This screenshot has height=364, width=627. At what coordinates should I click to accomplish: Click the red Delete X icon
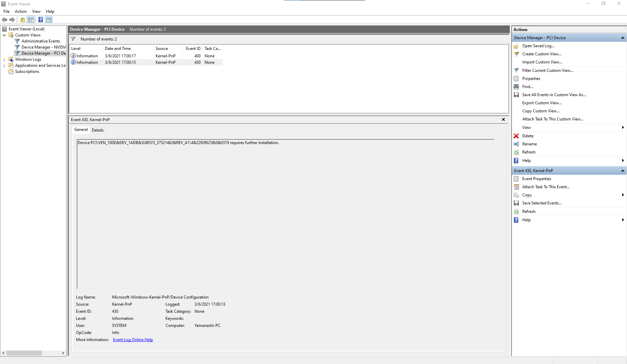pos(516,136)
